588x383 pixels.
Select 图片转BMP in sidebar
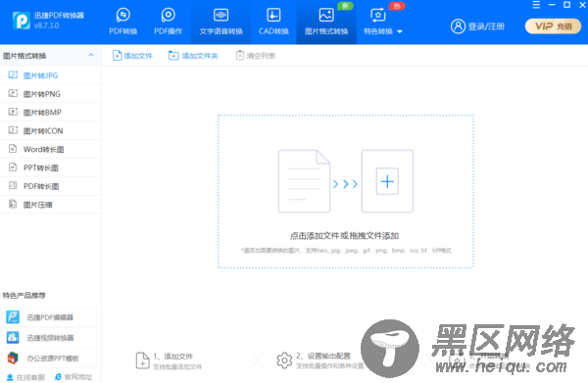(x=50, y=112)
